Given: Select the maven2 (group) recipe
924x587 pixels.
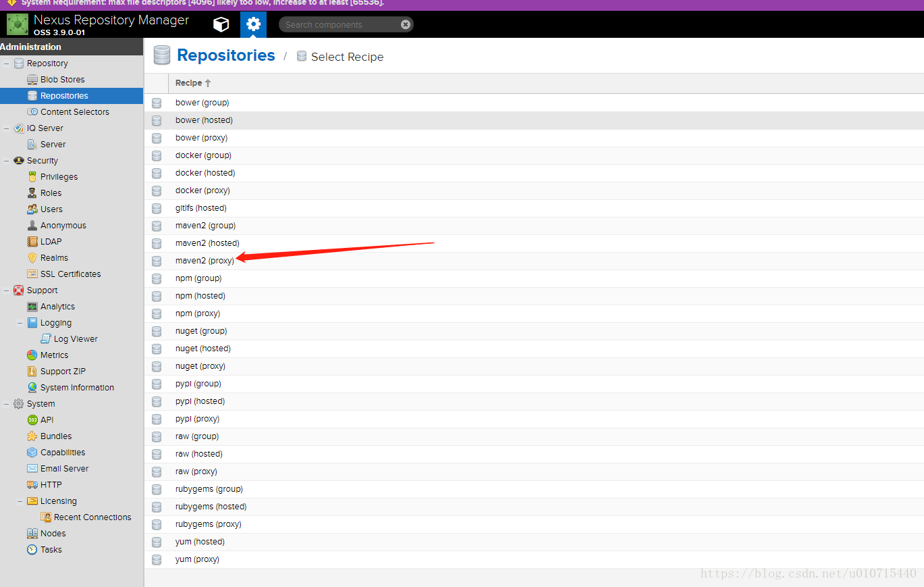Looking at the screenshot, I should 534,226.
